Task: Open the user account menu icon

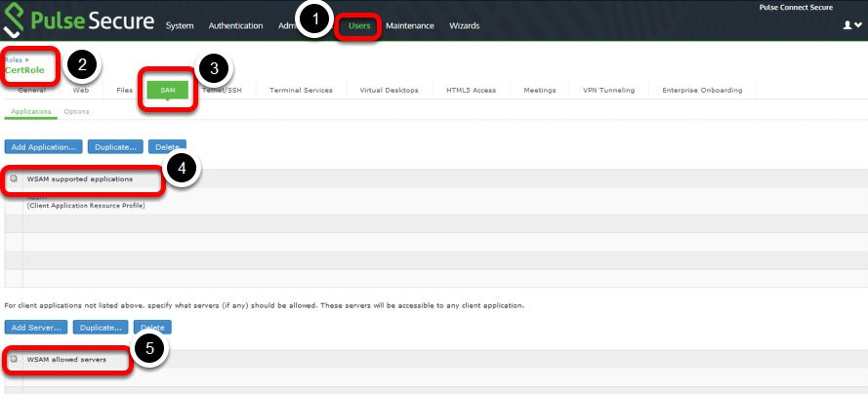Action: tap(850, 25)
